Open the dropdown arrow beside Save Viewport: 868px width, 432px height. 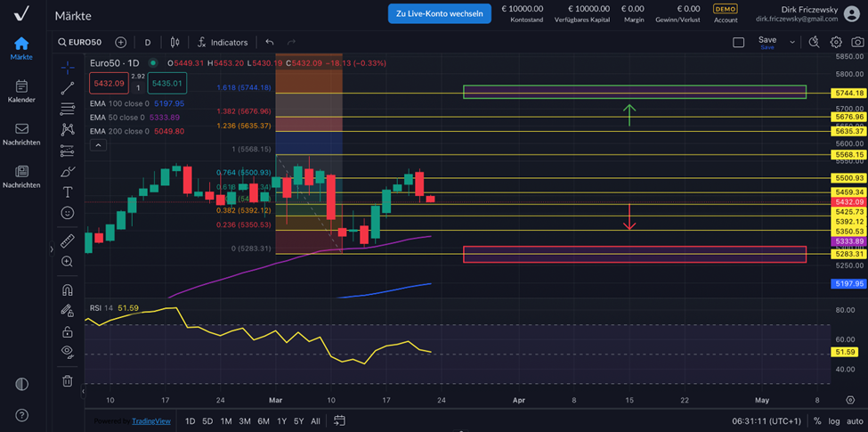tap(792, 42)
